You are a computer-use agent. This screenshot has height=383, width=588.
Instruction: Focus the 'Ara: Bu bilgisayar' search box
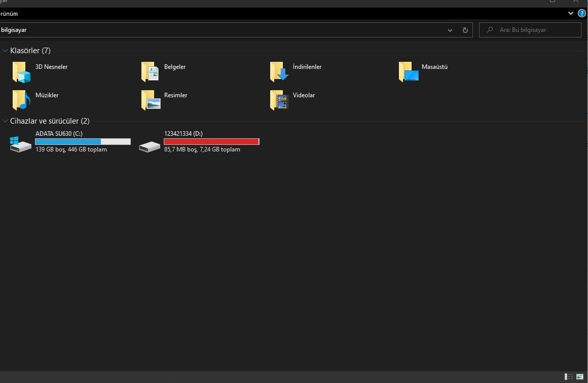530,30
